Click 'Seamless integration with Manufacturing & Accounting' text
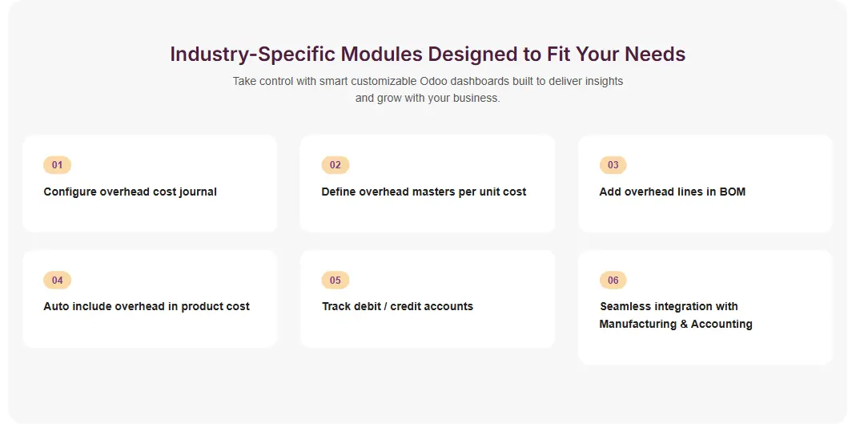Screen dimensions: 868x432 (675, 315)
